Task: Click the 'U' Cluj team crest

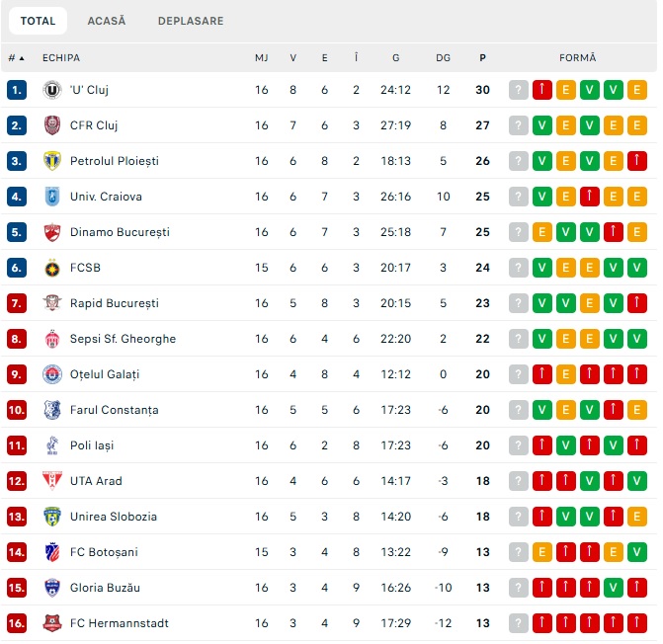Action: [x=52, y=90]
